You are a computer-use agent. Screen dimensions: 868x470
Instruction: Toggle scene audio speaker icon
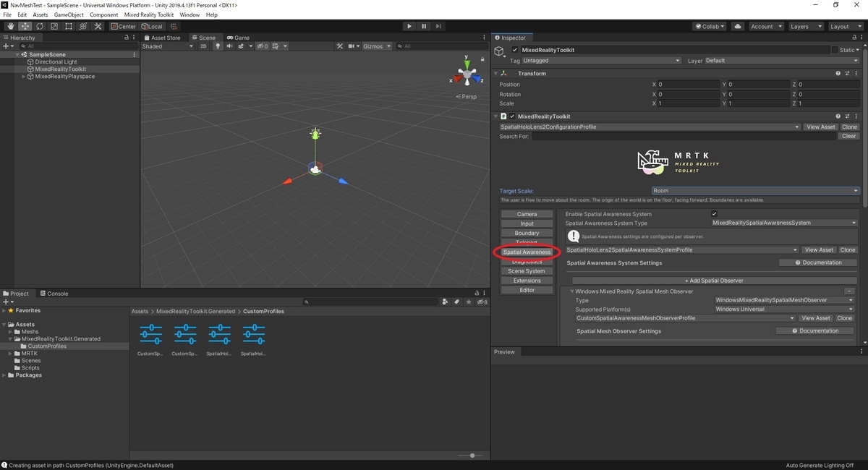click(229, 46)
